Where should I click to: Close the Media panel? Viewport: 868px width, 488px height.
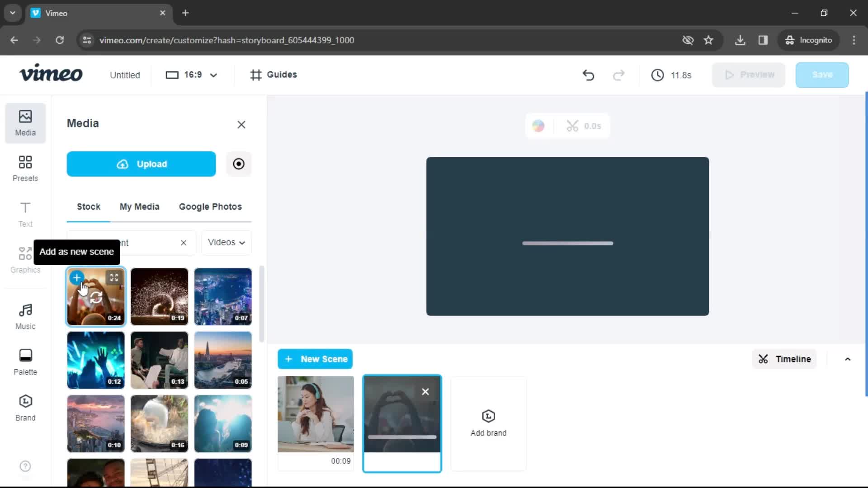[x=241, y=125]
